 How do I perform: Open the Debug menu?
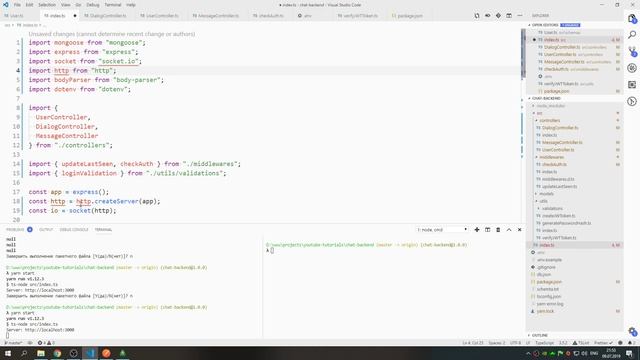tap(93, 5)
